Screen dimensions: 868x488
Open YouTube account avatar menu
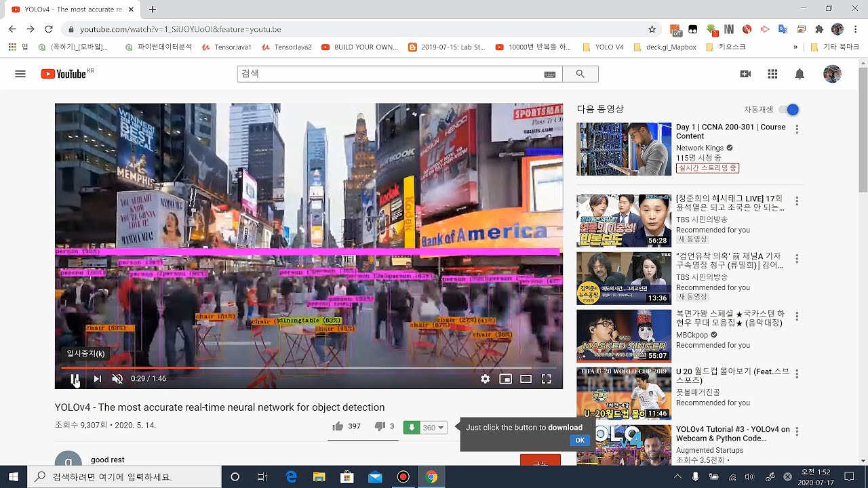[x=832, y=74]
